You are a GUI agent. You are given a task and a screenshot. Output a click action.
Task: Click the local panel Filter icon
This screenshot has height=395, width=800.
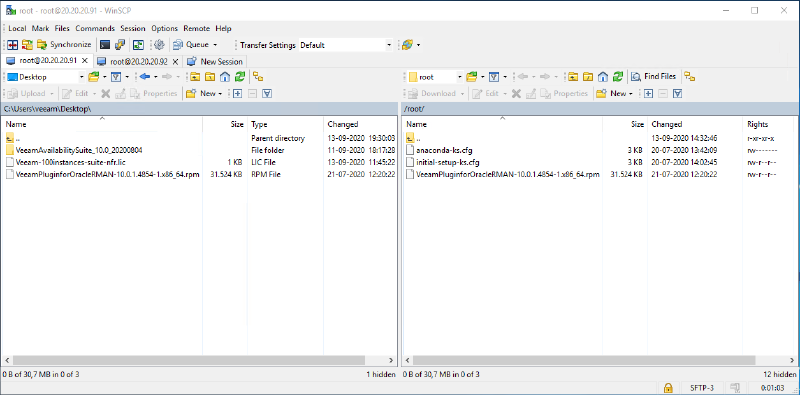(x=116, y=77)
